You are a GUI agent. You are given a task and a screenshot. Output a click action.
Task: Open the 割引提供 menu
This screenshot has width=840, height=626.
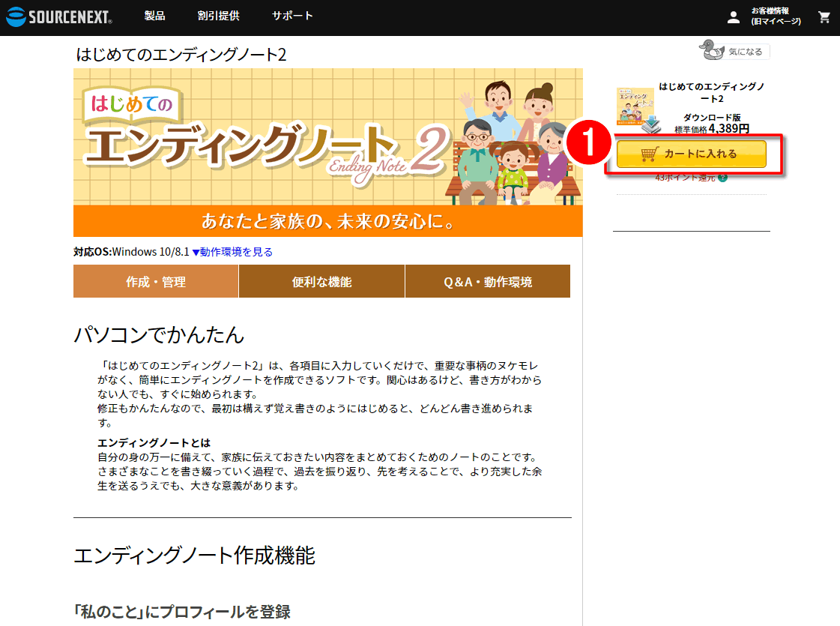[x=218, y=16]
